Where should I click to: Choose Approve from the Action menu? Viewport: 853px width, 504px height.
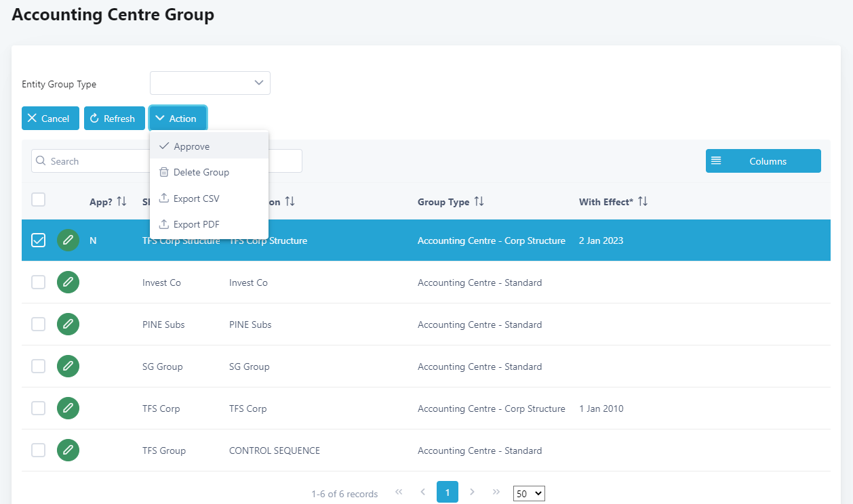pos(191,146)
